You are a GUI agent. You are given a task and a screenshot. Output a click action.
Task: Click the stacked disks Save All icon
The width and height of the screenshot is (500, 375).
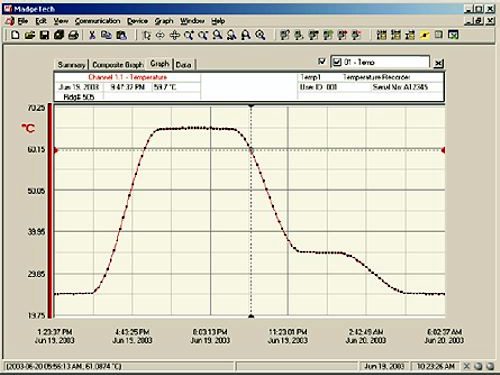[59, 35]
